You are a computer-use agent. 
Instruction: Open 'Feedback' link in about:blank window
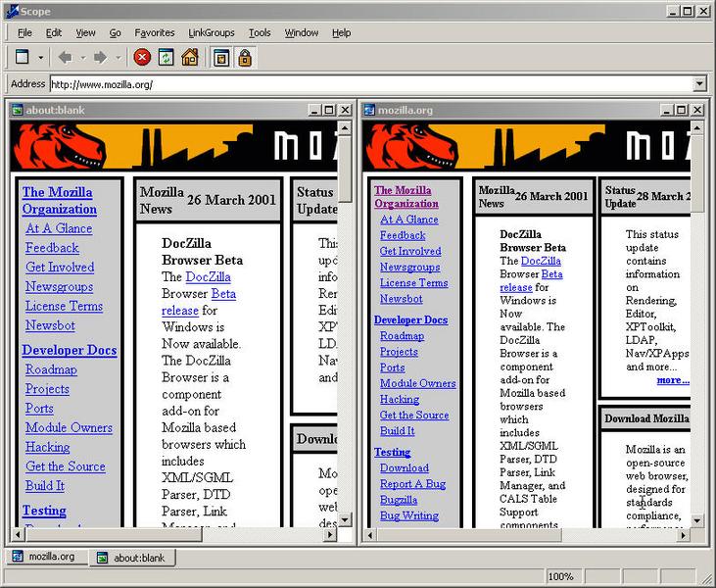(52, 248)
